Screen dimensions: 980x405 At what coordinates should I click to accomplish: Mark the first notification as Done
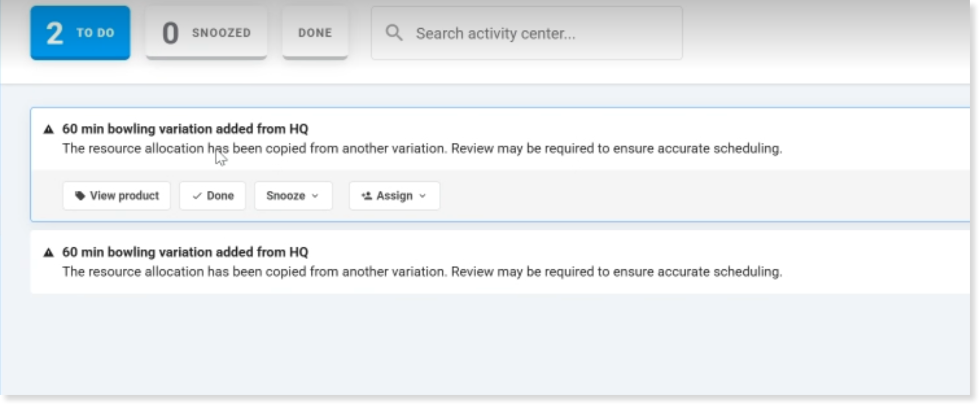[x=212, y=196]
